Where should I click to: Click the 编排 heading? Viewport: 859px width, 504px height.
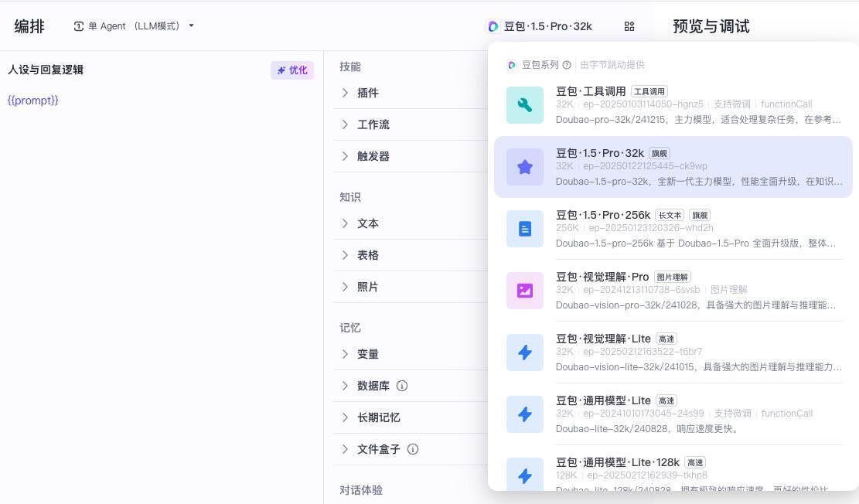click(29, 26)
